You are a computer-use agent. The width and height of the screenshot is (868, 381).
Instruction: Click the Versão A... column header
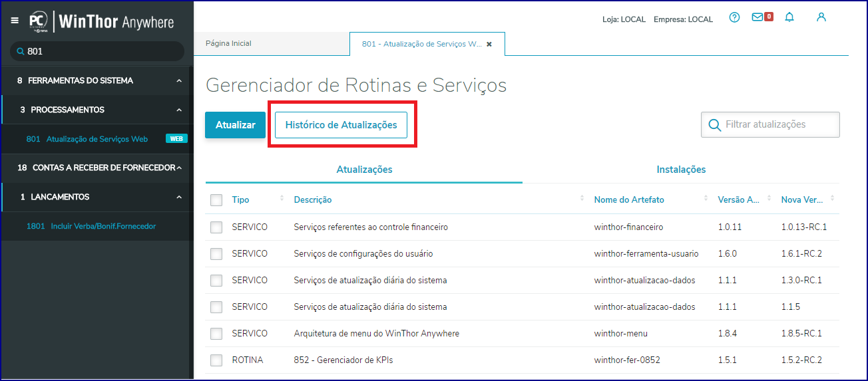click(739, 199)
